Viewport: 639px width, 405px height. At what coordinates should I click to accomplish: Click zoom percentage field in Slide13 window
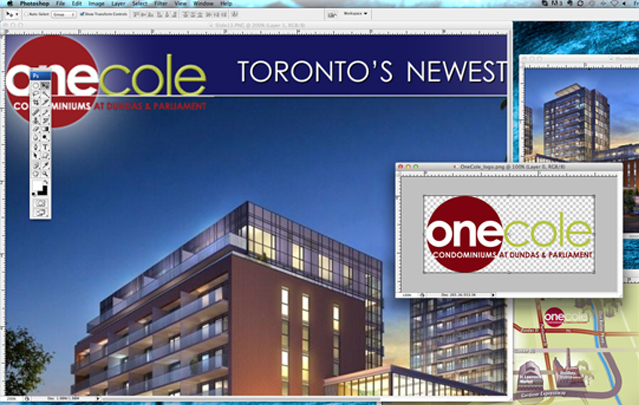[12, 398]
